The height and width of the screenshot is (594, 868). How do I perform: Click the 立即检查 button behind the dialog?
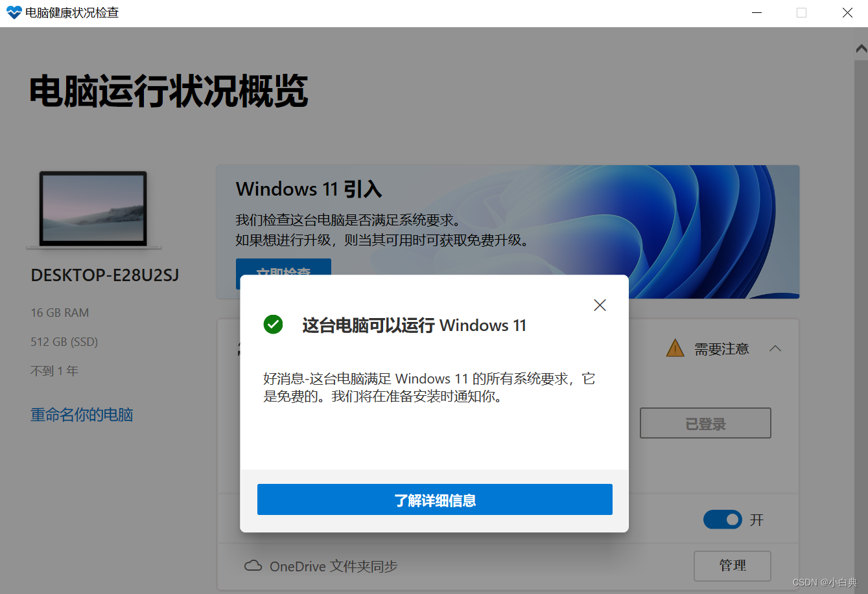point(283,267)
